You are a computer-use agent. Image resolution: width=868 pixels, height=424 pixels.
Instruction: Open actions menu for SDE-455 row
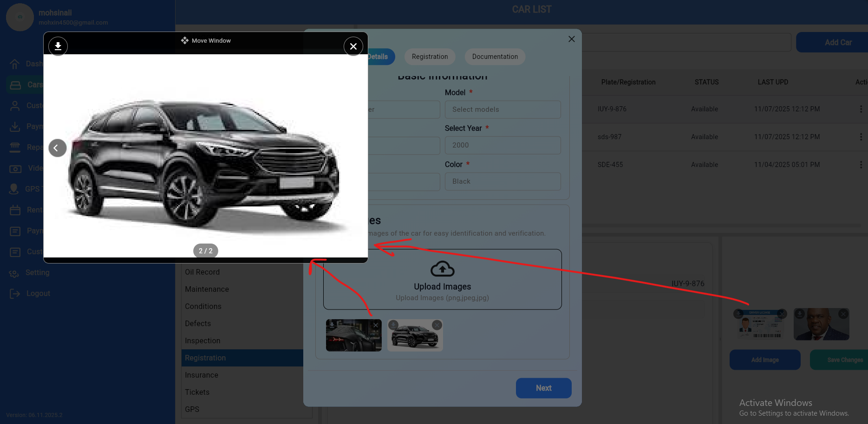[861, 165]
